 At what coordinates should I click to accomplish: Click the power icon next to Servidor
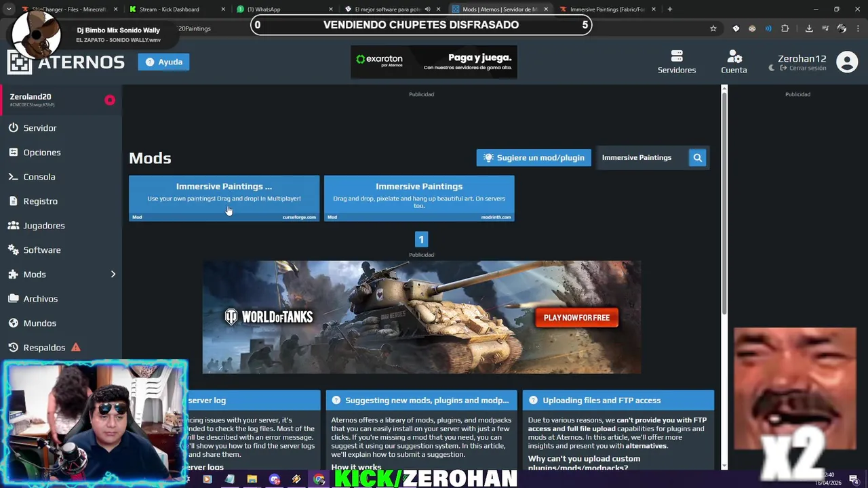point(14,128)
